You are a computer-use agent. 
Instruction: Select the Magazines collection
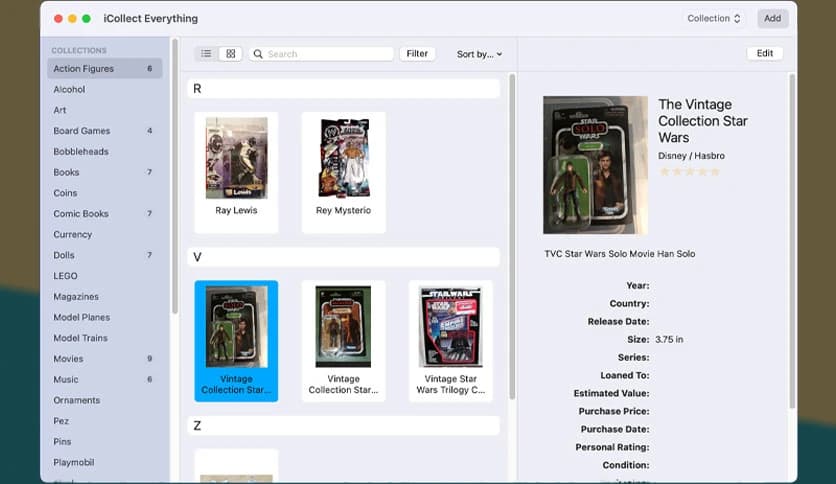pos(104,296)
